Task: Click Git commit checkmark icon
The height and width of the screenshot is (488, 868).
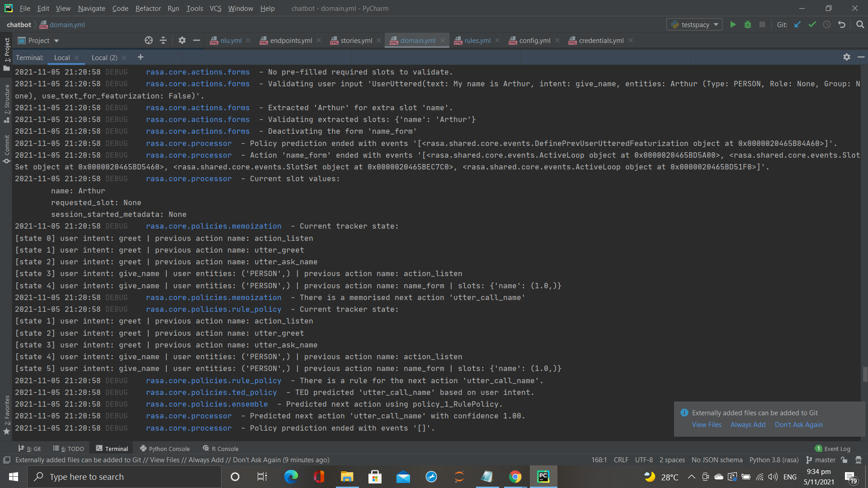Action: (812, 24)
